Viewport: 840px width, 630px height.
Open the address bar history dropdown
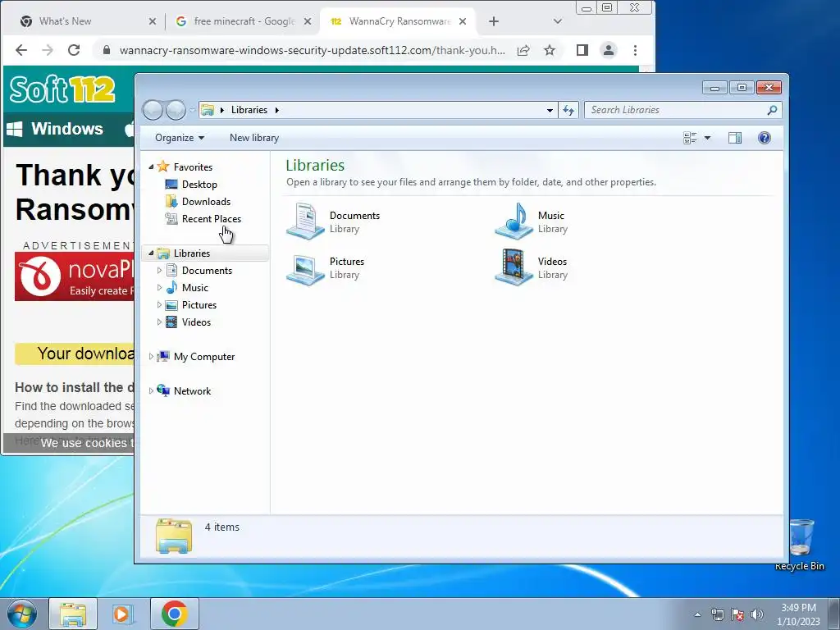click(x=550, y=111)
